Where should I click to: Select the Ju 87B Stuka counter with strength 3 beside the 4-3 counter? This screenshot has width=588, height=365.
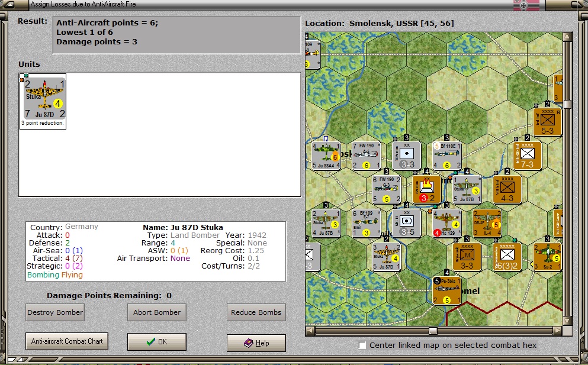coord(467,189)
